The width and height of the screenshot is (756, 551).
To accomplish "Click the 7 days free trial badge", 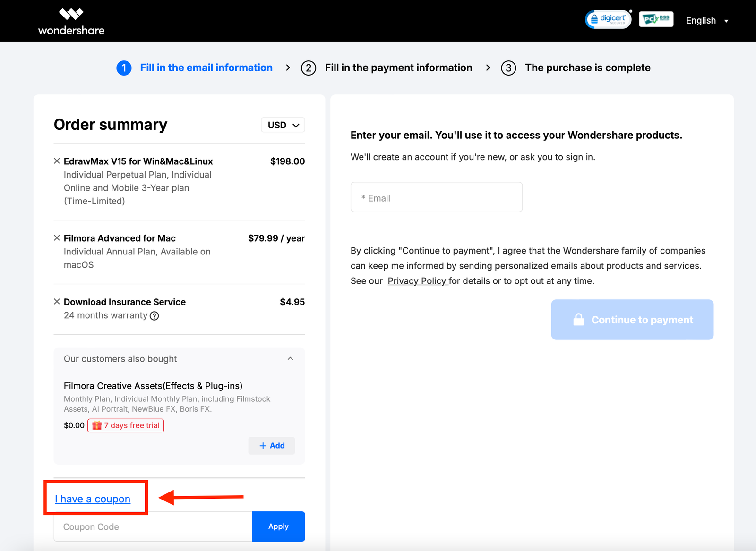I will (126, 425).
